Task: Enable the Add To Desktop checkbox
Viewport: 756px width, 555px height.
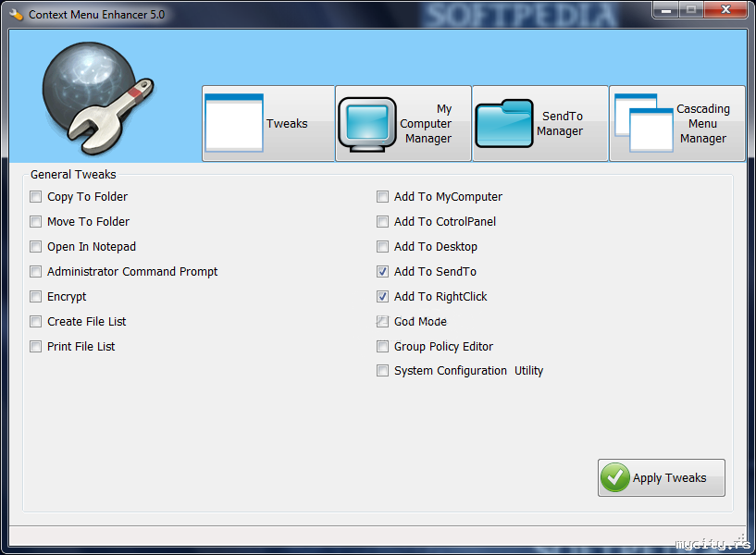Action: (382, 247)
